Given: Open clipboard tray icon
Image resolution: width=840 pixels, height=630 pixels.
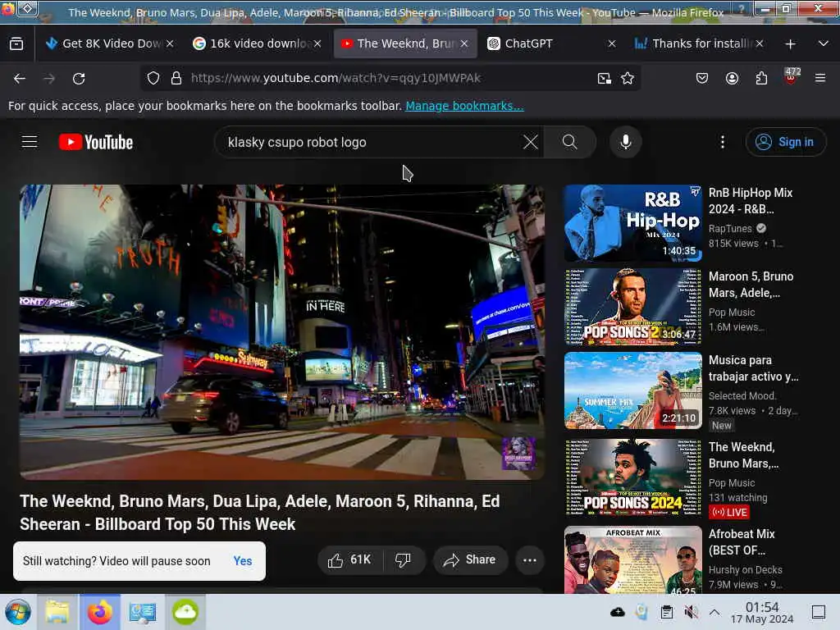Looking at the screenshot, I should (666, 612).
